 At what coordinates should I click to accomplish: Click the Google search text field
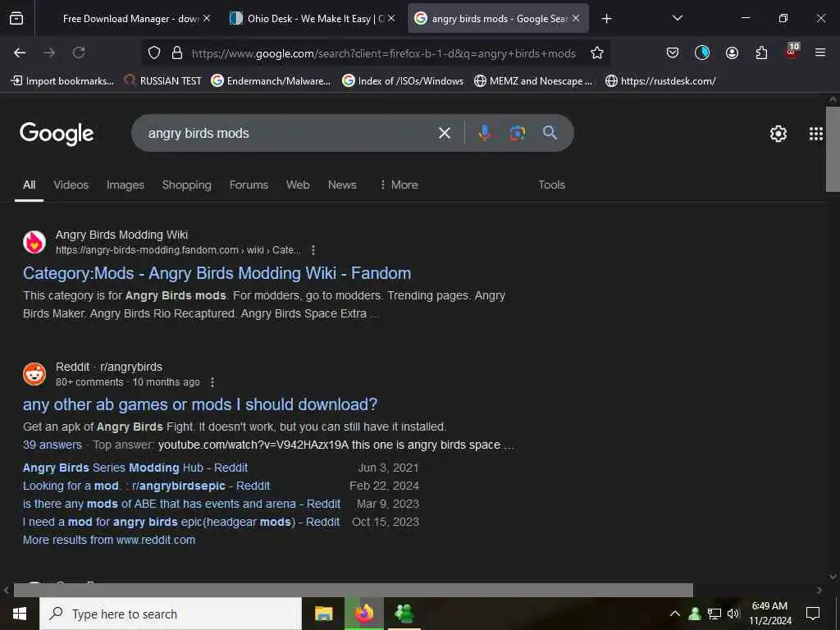290,133
